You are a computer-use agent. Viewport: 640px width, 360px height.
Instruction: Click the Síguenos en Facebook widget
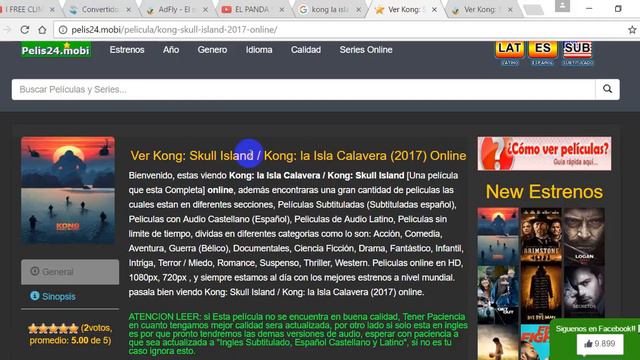pyautogui.click(x=595, y=339)
